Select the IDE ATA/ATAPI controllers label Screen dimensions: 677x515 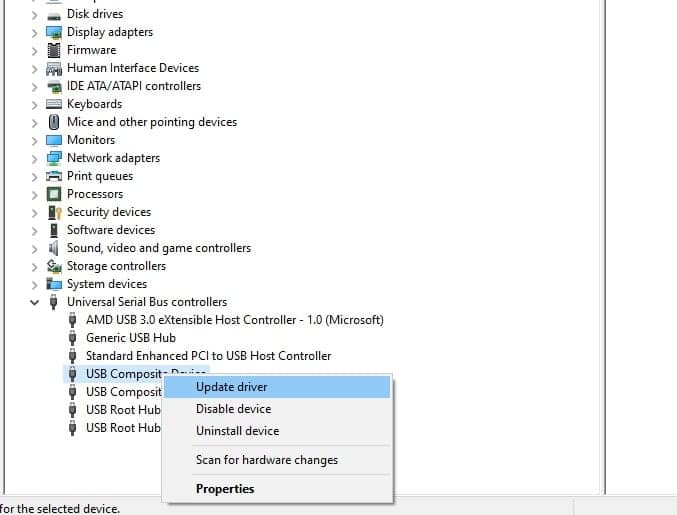134,86
